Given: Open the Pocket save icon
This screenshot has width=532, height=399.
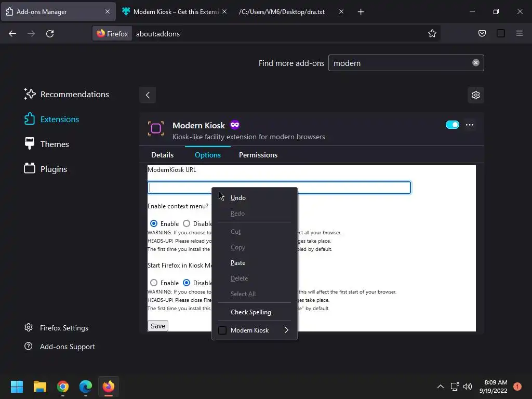Looking at the screenshot, I should click(482, 33).
